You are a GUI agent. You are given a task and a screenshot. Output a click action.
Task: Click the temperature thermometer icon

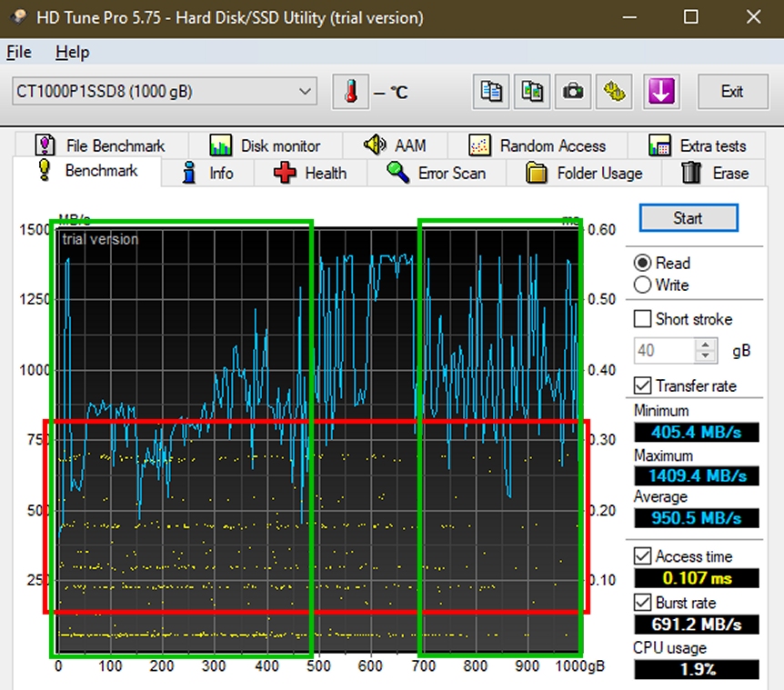350,92
